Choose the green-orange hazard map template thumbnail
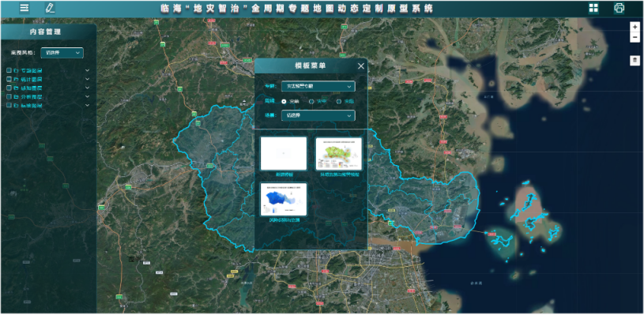This screenshot has width=644, height=315. coord(339,153)
